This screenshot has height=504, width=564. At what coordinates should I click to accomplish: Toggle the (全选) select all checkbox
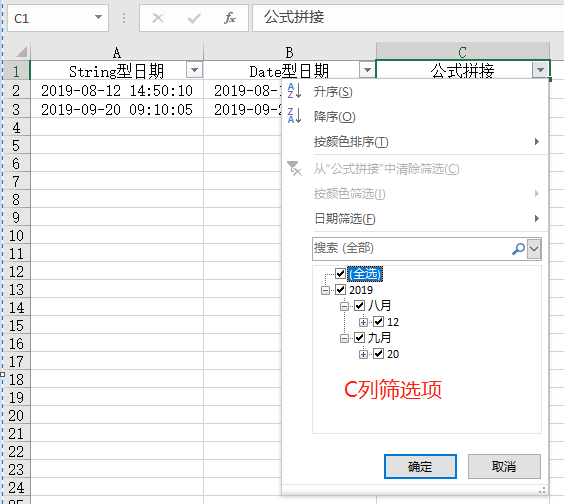(x=340, y=273)
